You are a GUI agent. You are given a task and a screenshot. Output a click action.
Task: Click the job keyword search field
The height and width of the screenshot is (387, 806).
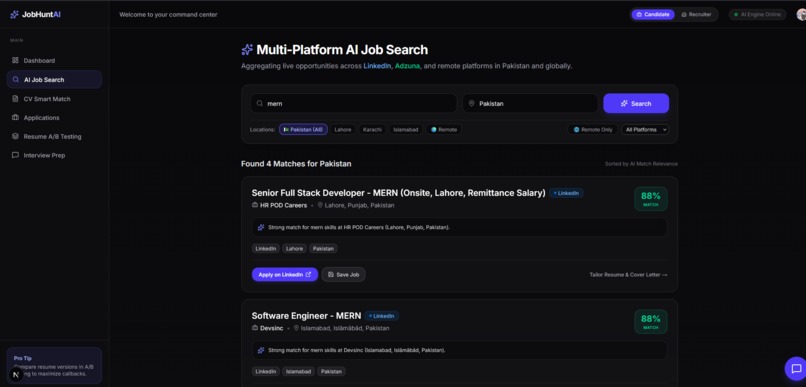tap(354, 103)
